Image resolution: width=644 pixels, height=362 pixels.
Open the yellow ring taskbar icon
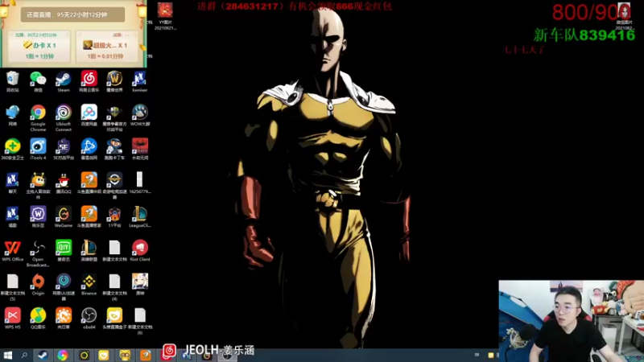click(x=84, y=356)
